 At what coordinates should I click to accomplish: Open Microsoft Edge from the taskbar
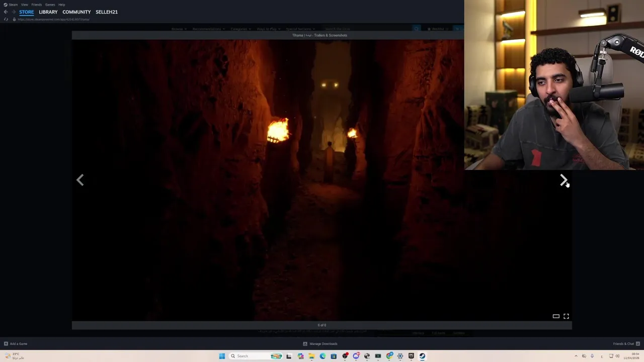pos(323,356)
